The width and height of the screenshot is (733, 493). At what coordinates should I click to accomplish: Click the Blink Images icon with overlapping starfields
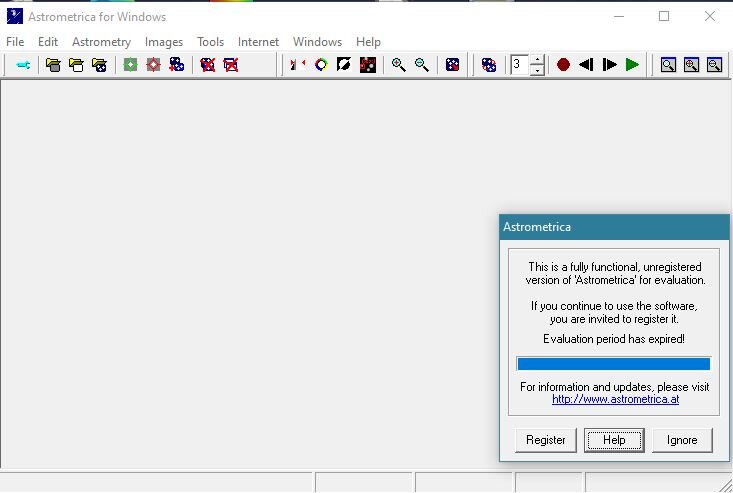[x=489, y=65]
